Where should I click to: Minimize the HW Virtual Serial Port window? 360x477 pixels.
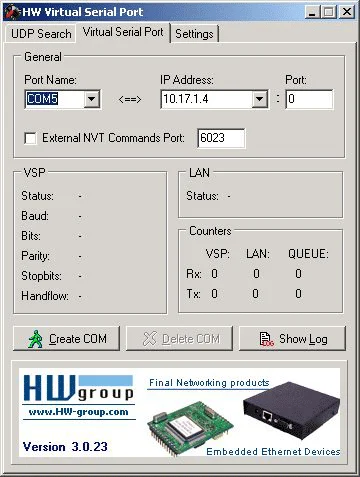pyautogui.click(x=312, y=13)
